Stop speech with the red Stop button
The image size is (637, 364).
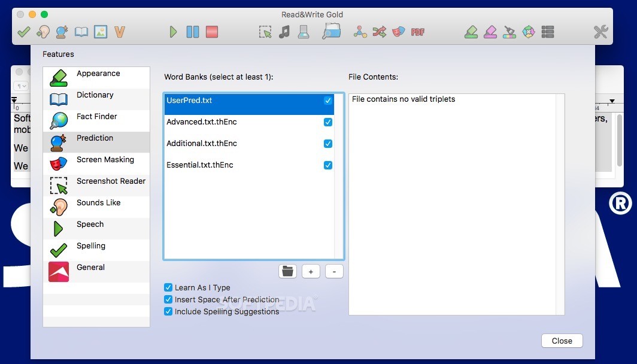pos(212,32)
